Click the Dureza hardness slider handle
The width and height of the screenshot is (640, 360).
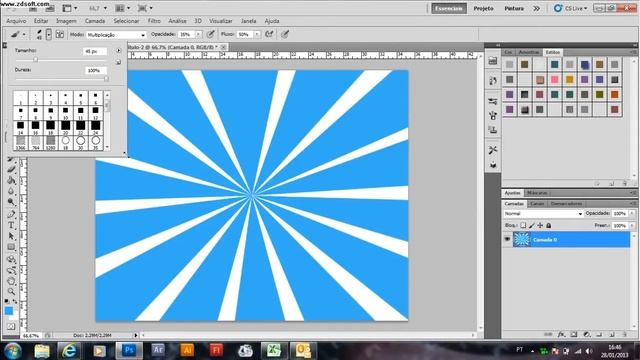point(107,79)
